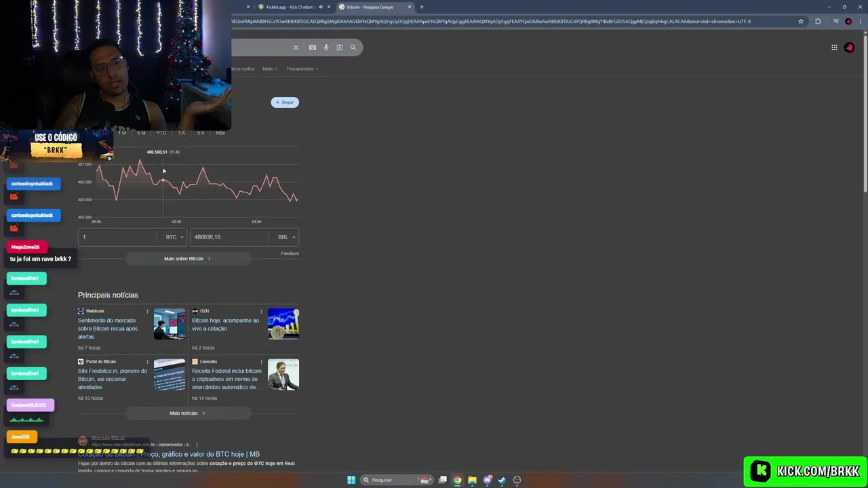Screen dimensions: 868x488
Task: Open the BRL currency dropdown
Action: click(285, 237)
